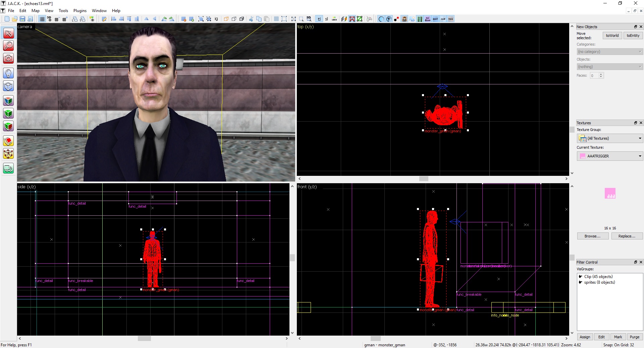Image resolution: width=644 pixels, height=348 pixels.
Task: Save the map with floppy icon
Action: click(22, 19)
